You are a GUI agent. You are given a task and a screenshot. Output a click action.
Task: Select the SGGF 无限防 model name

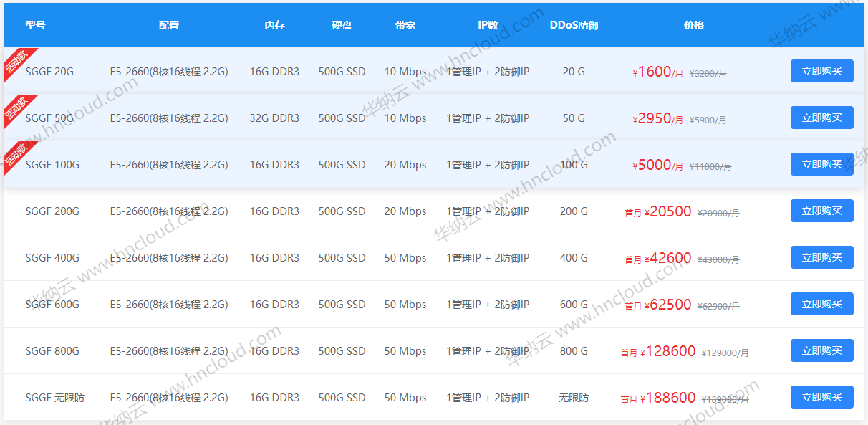[x=54, y=398]
